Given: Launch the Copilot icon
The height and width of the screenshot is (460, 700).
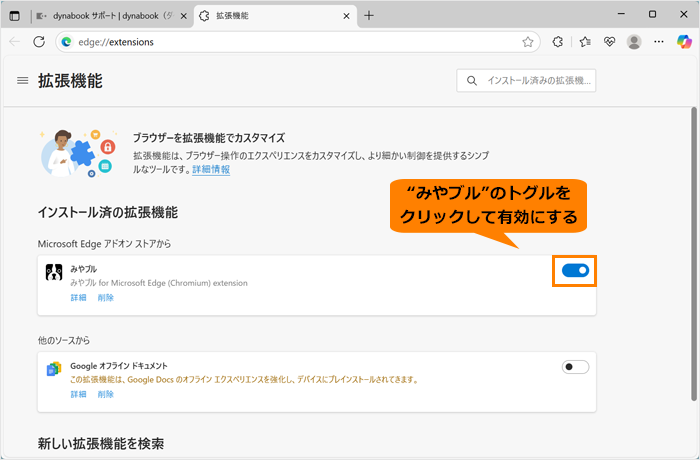Looking at the screenshot, I should 684,42.
